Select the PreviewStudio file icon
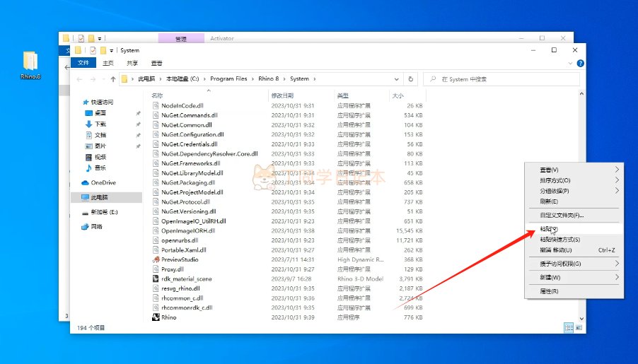Image resolution: width=638 pixels, height=364 pixels. click(156, 259)
